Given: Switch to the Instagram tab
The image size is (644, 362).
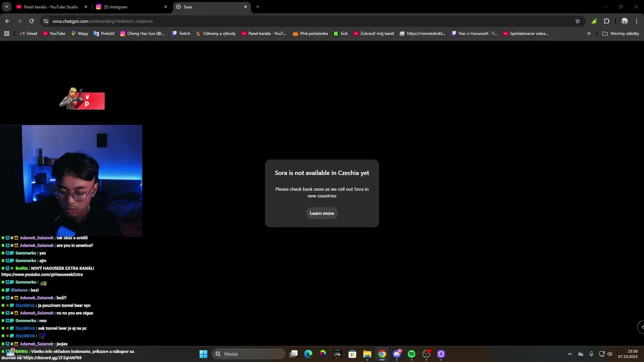Looking at the screenshot, I should [132, 7].
